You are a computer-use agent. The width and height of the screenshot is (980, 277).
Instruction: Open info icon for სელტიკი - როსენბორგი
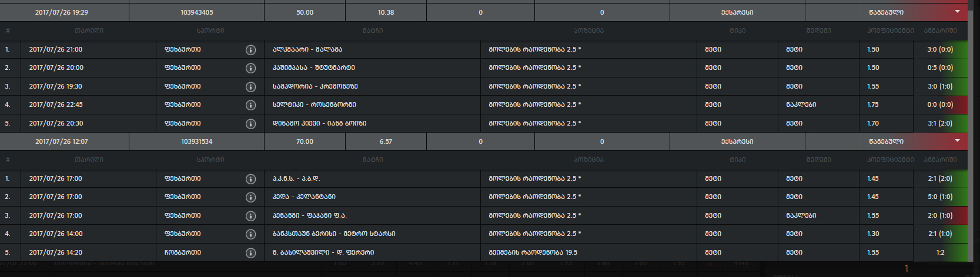pyautogui.click(x=250, y=105)
